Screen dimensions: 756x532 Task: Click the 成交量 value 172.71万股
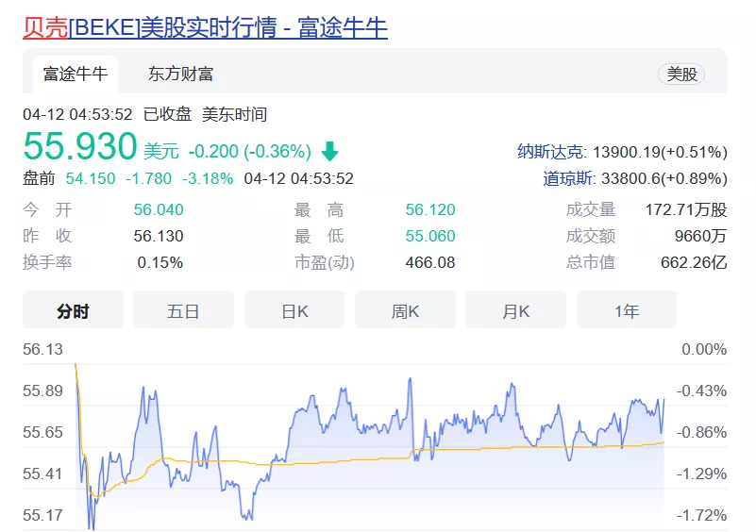point(686,209)
